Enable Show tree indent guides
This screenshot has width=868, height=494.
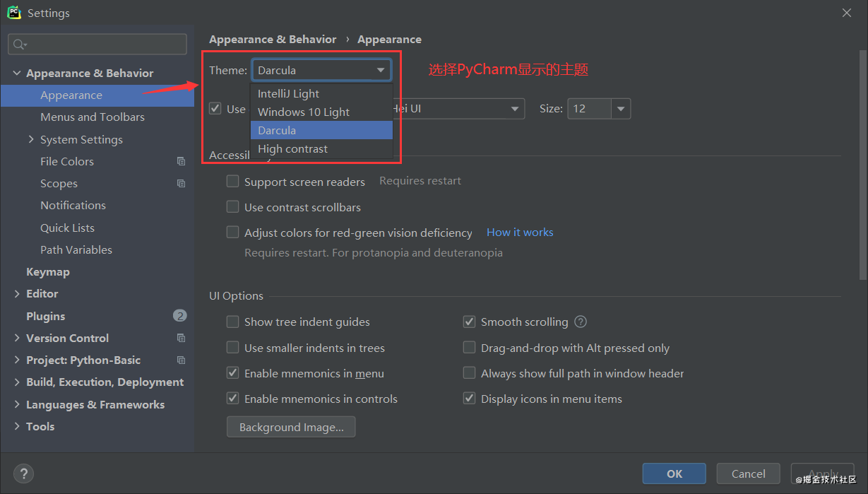click(232, 322)
